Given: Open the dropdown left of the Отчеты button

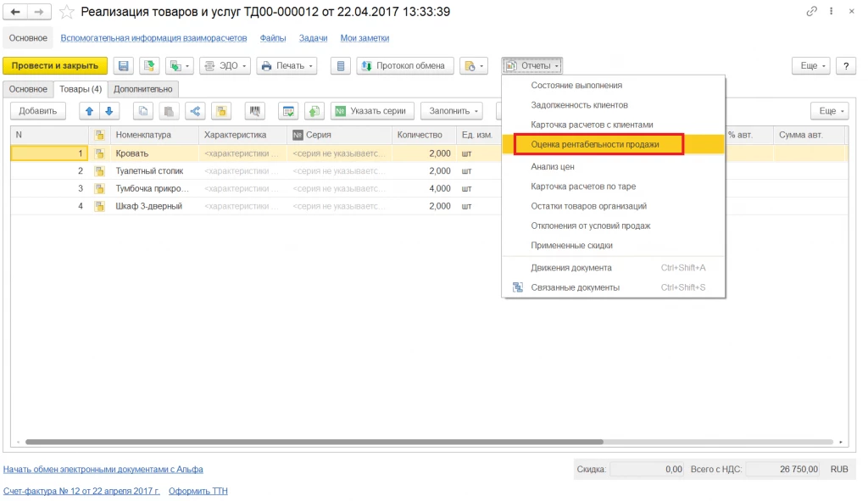Looking at the screenshot, I should [473, 66].
